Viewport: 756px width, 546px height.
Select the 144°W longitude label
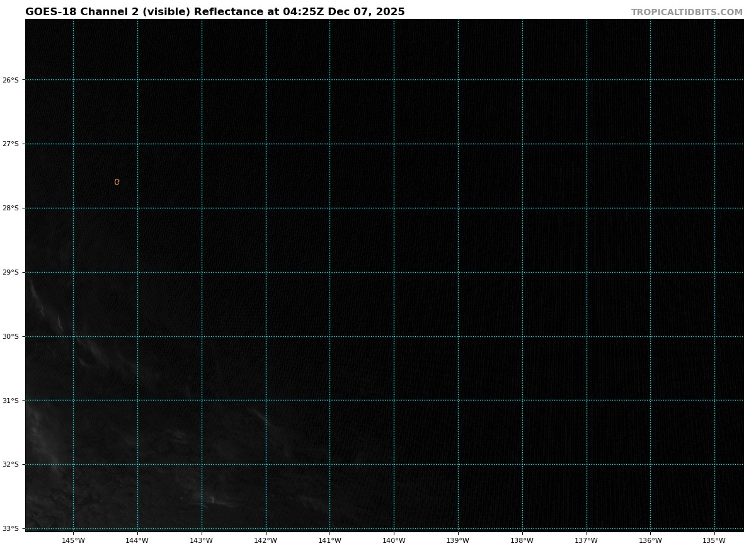coord(137,540)
